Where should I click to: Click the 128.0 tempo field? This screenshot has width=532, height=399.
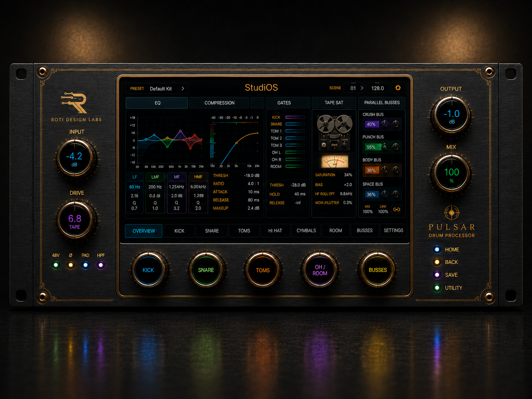pos(377,88)
